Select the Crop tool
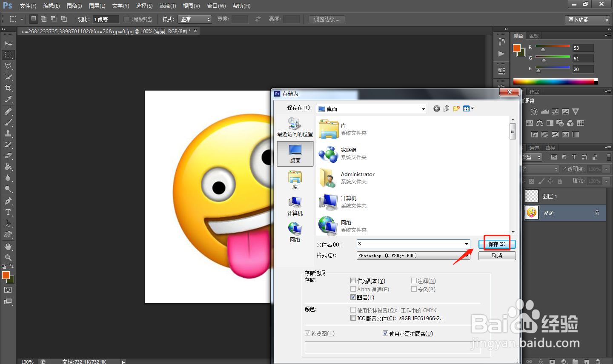This screenshot has width=613, height=364. (x=8, y=88)
